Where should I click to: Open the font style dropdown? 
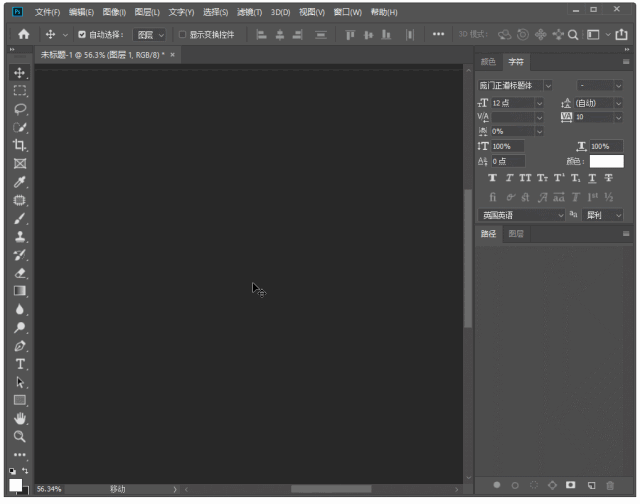pyautogui.click(x=618, y=86)
